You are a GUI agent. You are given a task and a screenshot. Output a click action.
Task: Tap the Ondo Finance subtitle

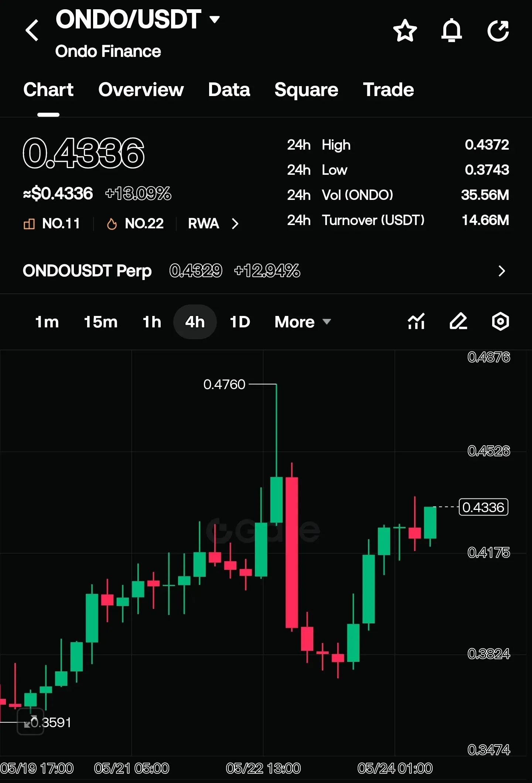[108, 51]
